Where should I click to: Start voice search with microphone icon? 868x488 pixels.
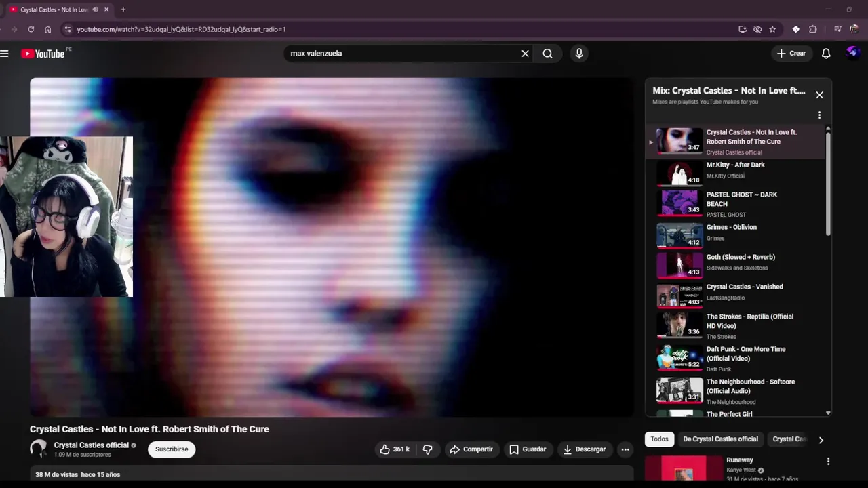click(578, 54)
